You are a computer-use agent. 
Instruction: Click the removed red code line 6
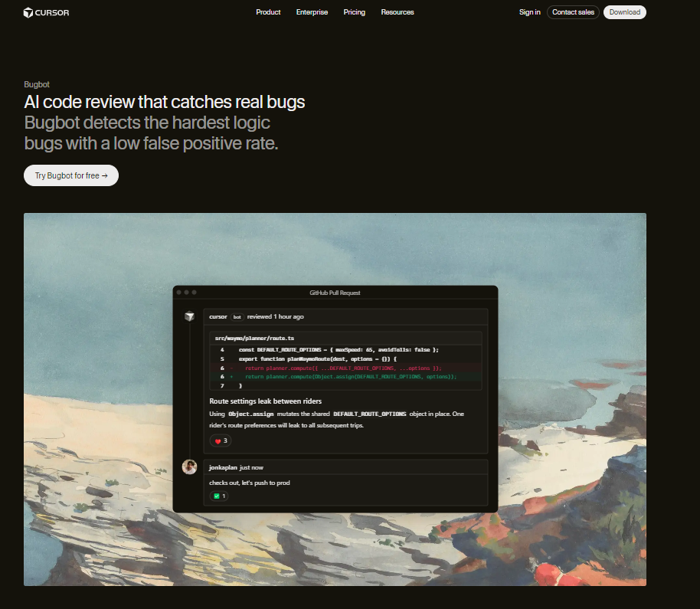345,368
